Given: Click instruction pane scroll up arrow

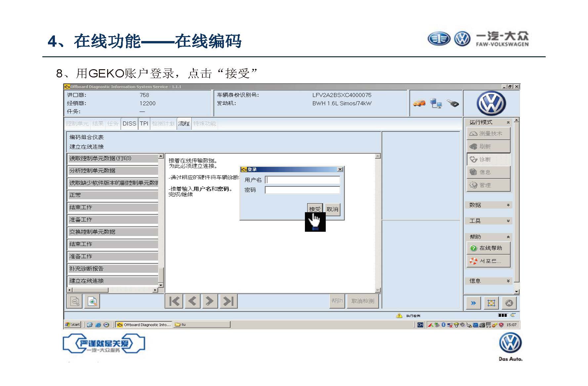Looking at the screenshot, I should pos(378,156).
